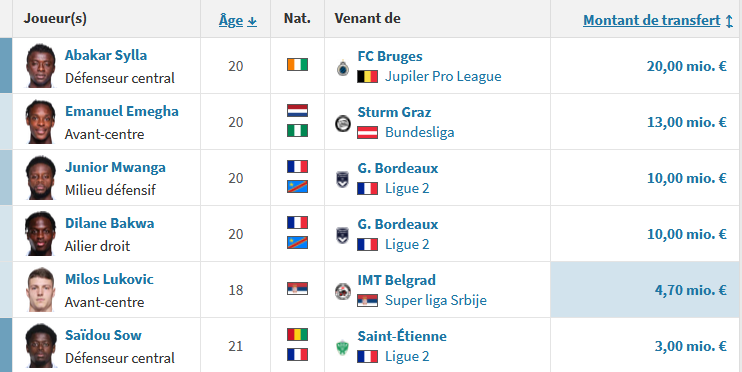Click the Serbian flag in Milos Lukovic's nationality cell
This screenshot has height=372, width=742.
pyautogui.click(x=297, y=289)
